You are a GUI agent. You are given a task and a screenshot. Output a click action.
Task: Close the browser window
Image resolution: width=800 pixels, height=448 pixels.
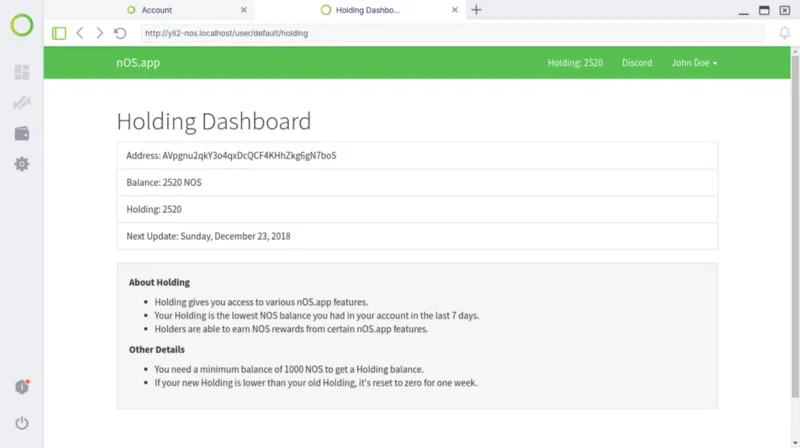pos(785,10)
